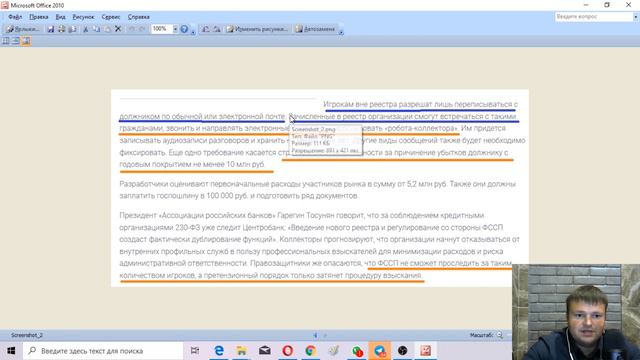Image resolution: width=640 pixels, height=360 pixels.
Task: Click the Автозамена button
Action: [315, 29]
